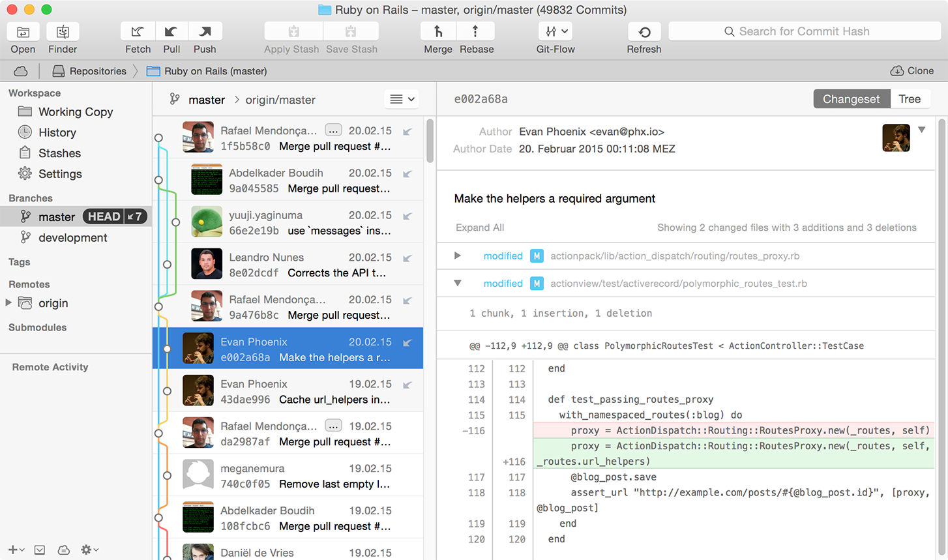Pull changes with the Pull icon
Screen dimensions: 948x560
[x=171, y=31]
